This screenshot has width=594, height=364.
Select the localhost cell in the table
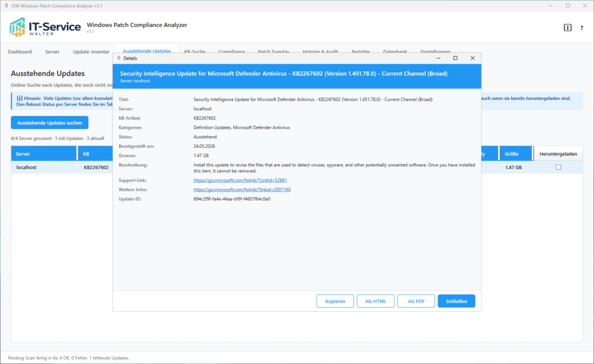click(27, 168)
